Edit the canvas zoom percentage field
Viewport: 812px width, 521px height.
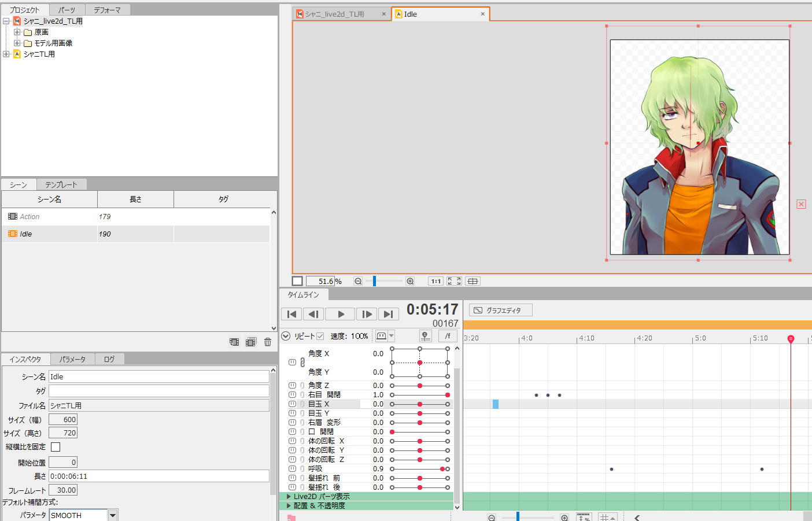click(x=320, y=281)
